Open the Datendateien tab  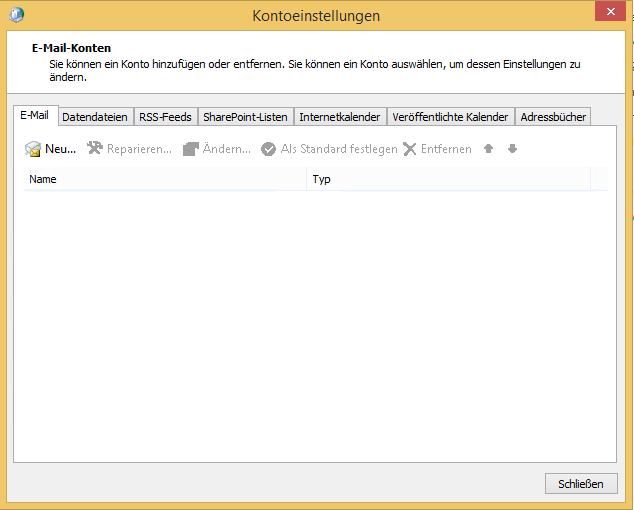click(95, 117)
